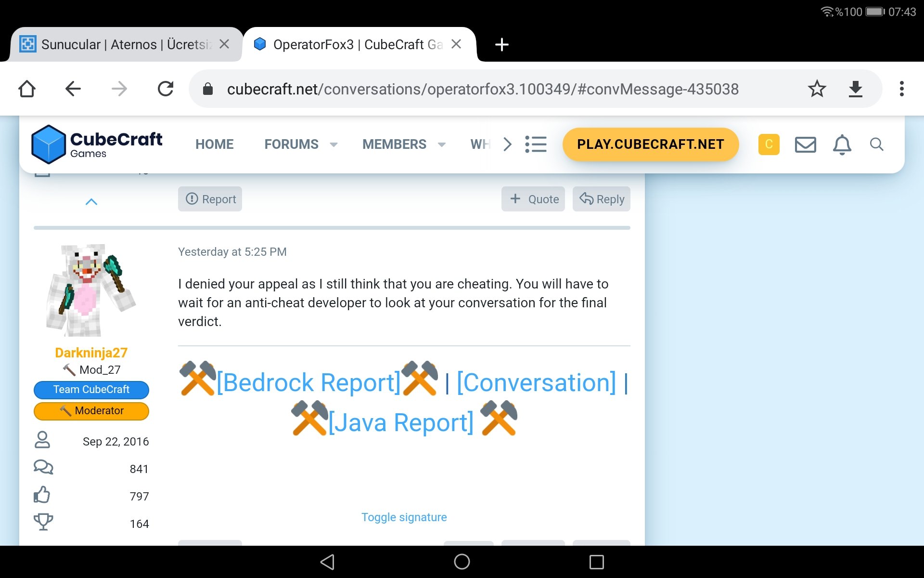924x578 pixels.
Task: Open the Darkninja27 profile link
Action: (91, 353)
